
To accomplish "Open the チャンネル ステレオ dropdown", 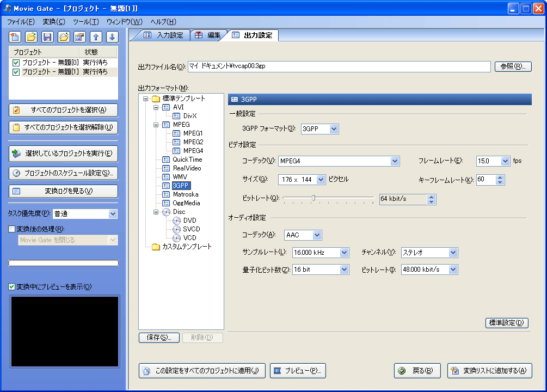I will (453, 253).
